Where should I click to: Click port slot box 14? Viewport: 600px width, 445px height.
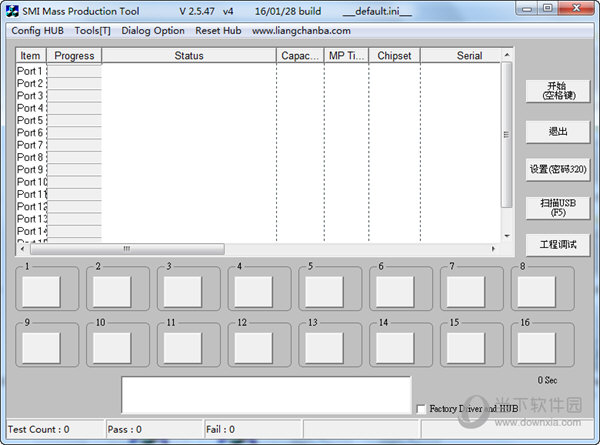[395, 347]
